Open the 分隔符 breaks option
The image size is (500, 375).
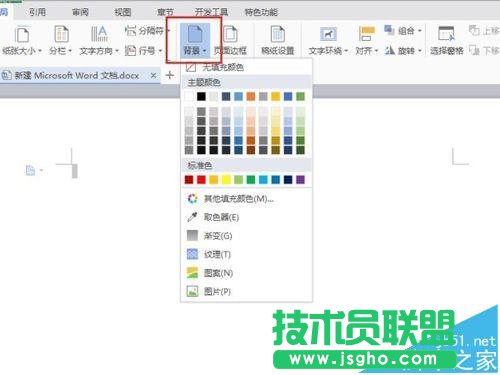147,31
